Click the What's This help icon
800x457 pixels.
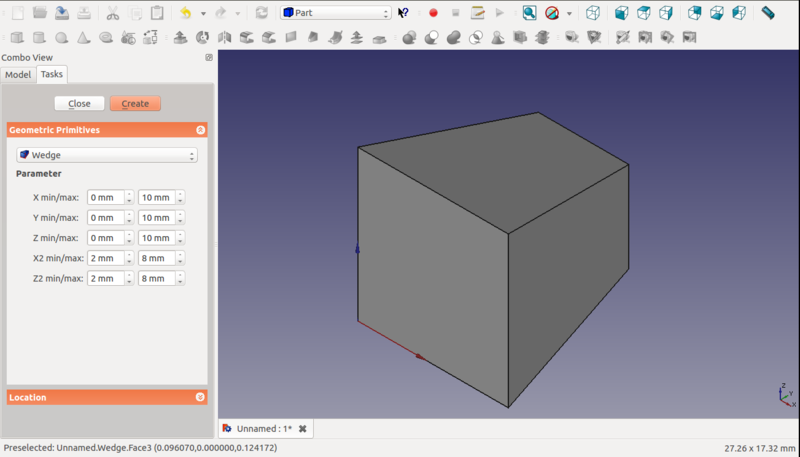[x=403, y=13]
